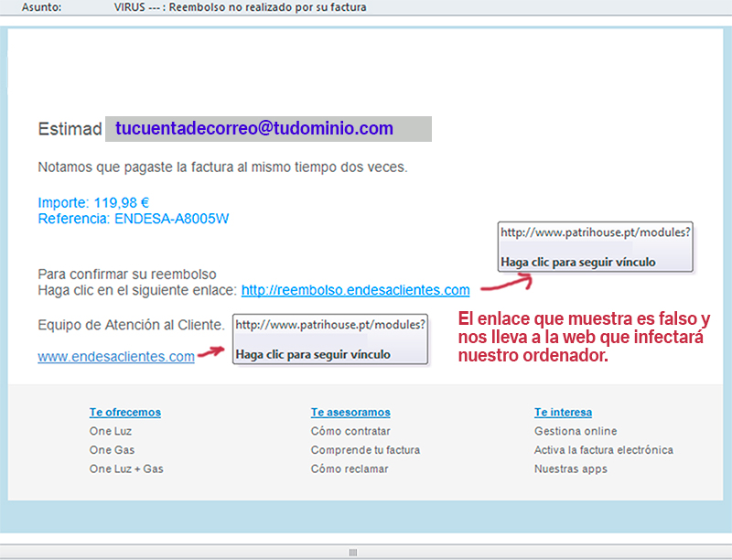Viewport: 732px width, 560px height.
Task: Click Gestiona online text
Action: [x=576, y=431]
